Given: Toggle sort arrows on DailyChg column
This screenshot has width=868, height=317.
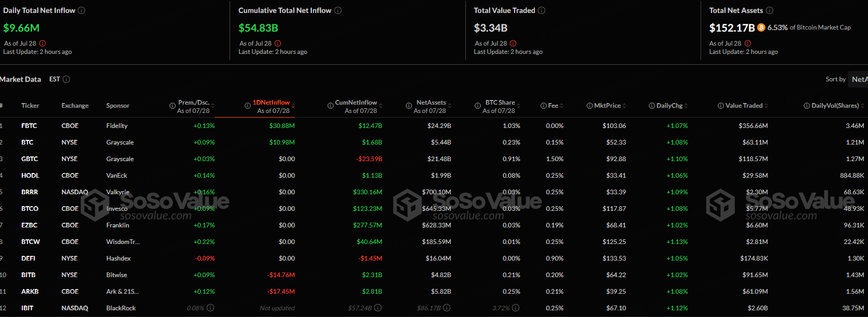Looking at the screenshot, I should coord(686,106).
